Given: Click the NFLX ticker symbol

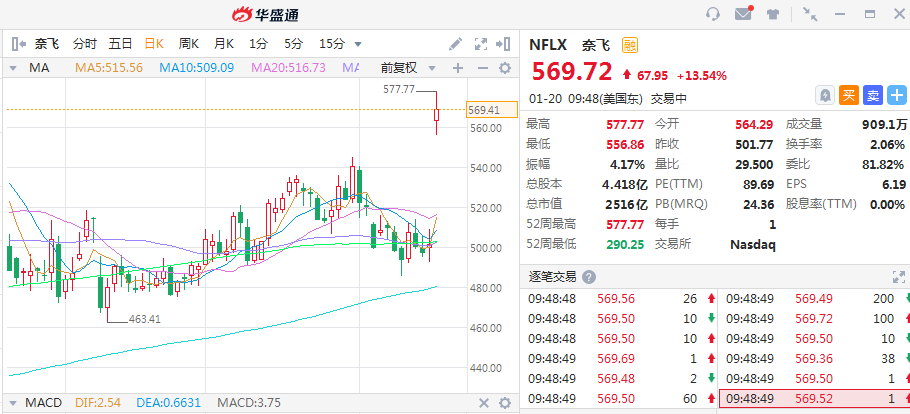Looking at the screenshot, I should point(550,45).
